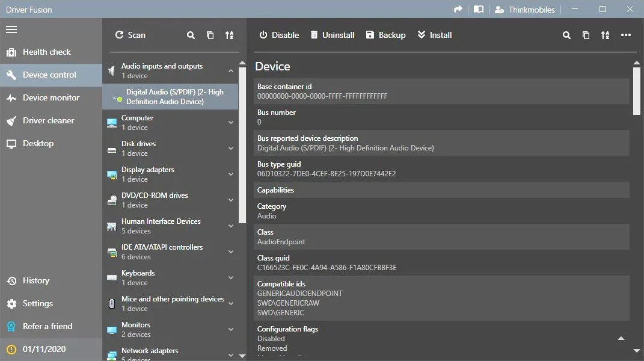Open the hamburger menu icon

(11, 29)
